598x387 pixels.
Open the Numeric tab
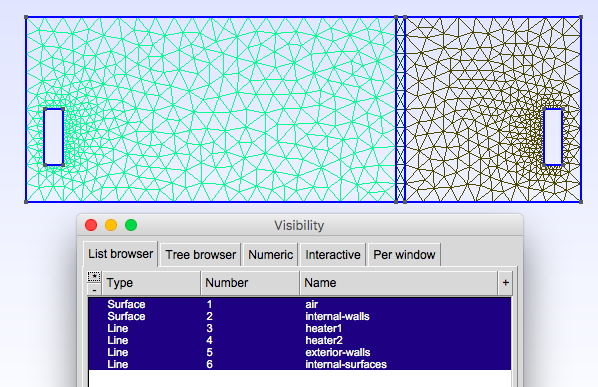[x=270, y=255]
